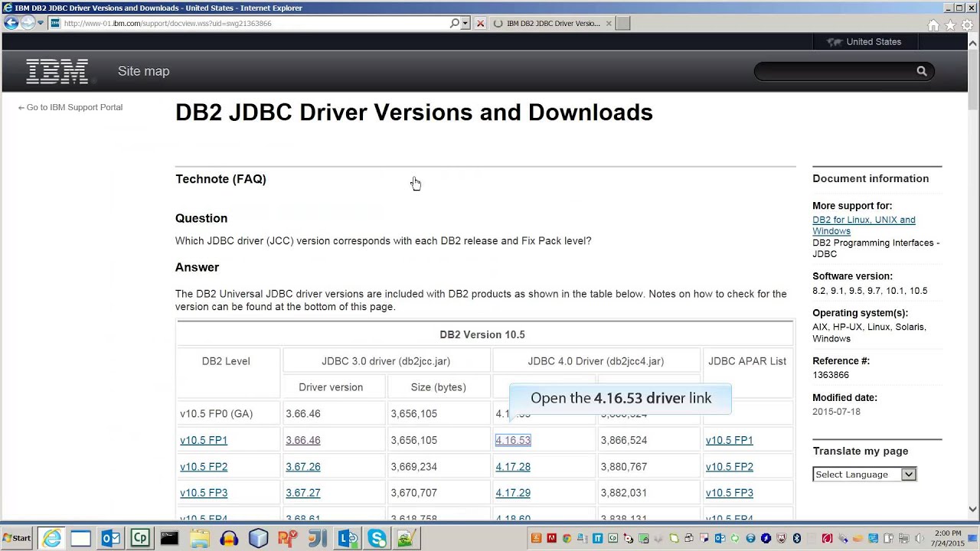Click the address bar search magnifier icon

pos(454,24)
